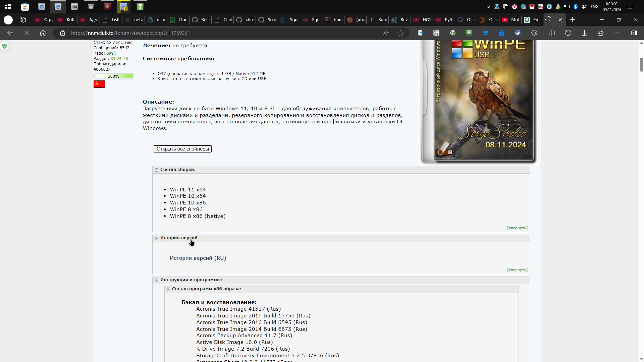Switch to the Kotli YouTube tab
This screenshot has width=644, height=362.
click(x=67, y=20)
